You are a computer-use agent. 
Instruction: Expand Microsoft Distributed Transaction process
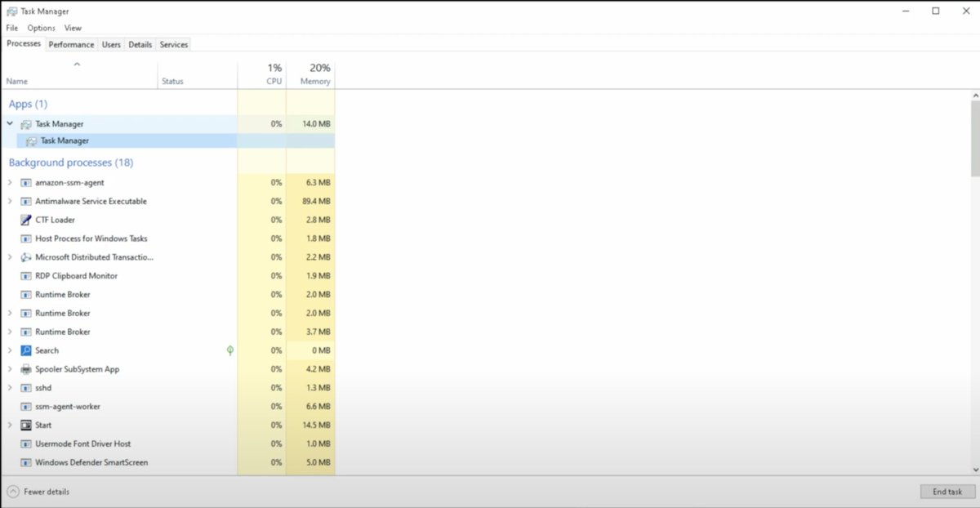point(10,257)
